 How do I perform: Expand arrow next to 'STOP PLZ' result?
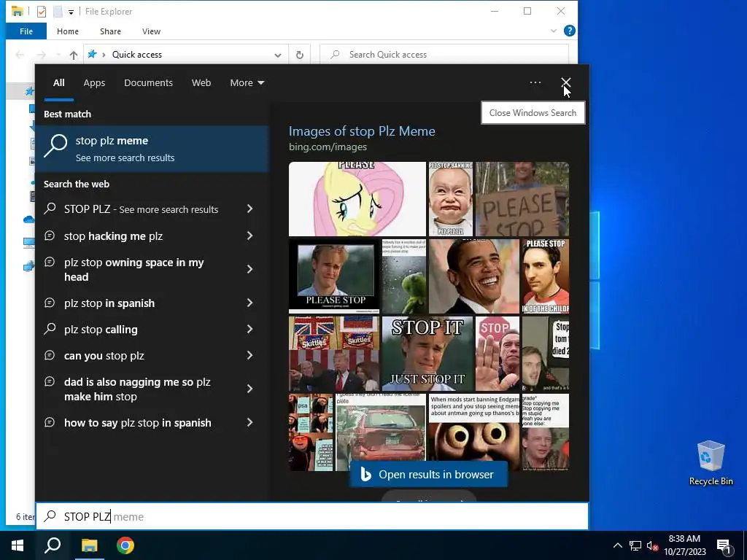click(x=249, y=209)
